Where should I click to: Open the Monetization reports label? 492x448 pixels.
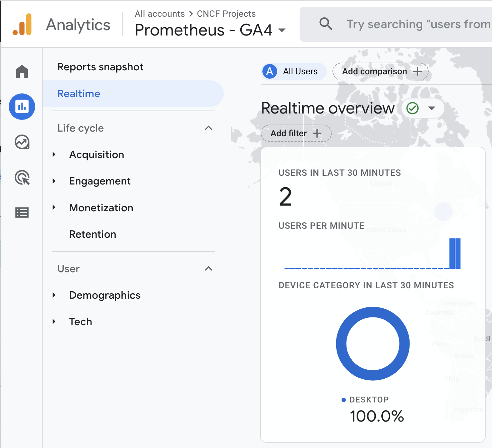pos(101,208)
